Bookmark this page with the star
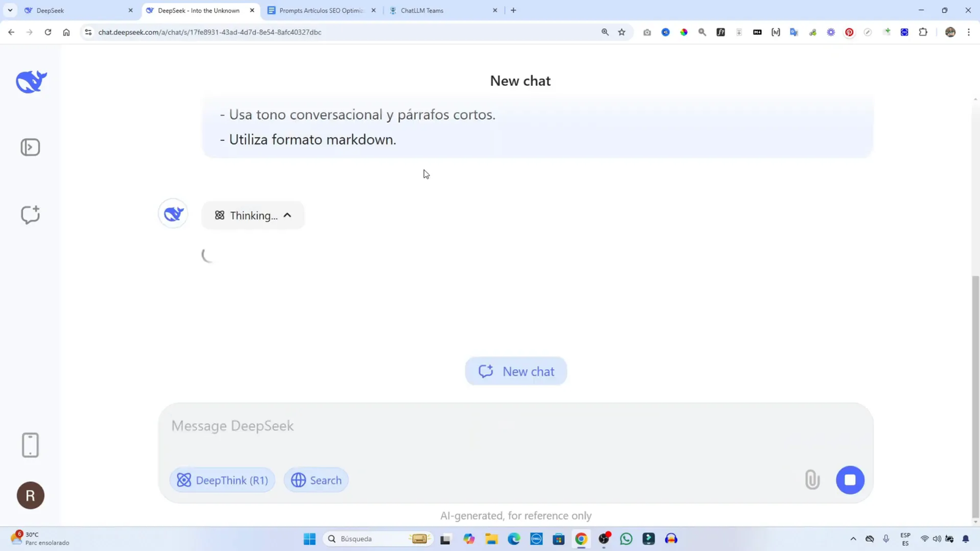This screenshot has height=551, width=980. click(621, 32)
